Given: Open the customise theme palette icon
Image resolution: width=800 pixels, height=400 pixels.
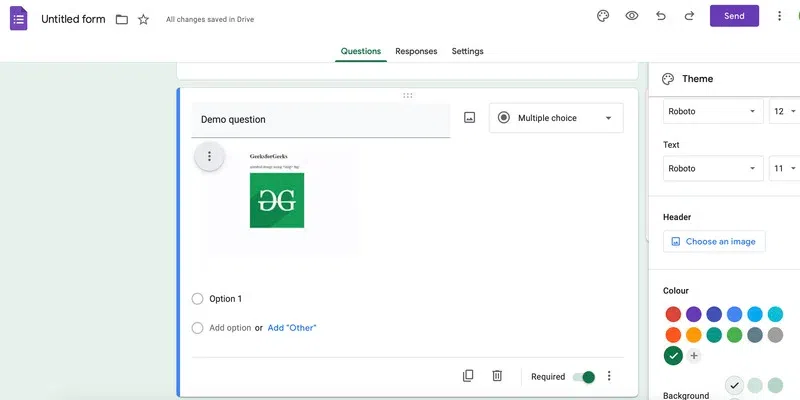Looking at the screenshot, I should coord(603,16).
